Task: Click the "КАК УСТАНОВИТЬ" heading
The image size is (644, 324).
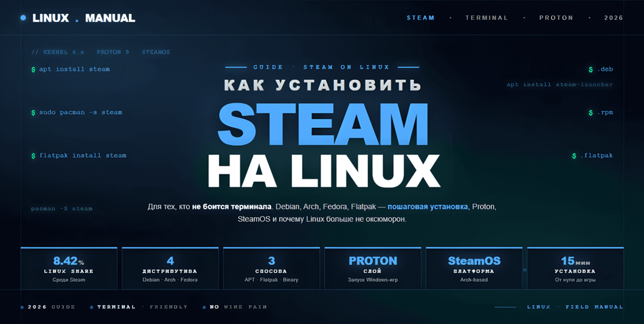Action: click(x=323, y=84)
